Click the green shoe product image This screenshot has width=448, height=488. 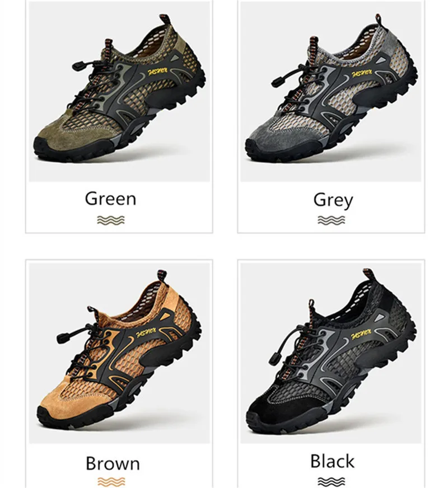119,91
